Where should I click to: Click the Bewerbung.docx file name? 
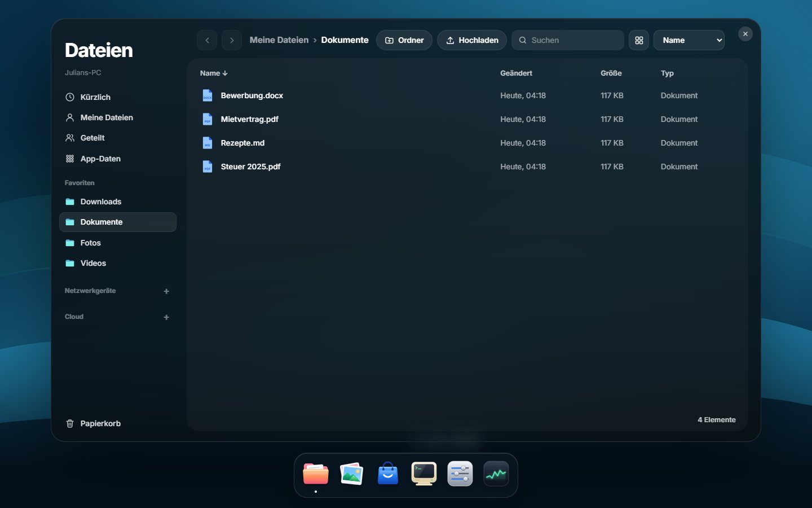[252, 95]
